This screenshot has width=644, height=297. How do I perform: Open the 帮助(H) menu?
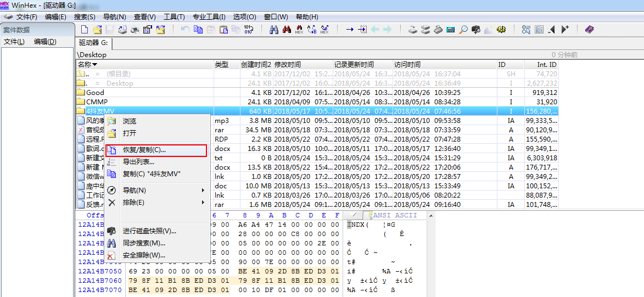pos(307,17)
